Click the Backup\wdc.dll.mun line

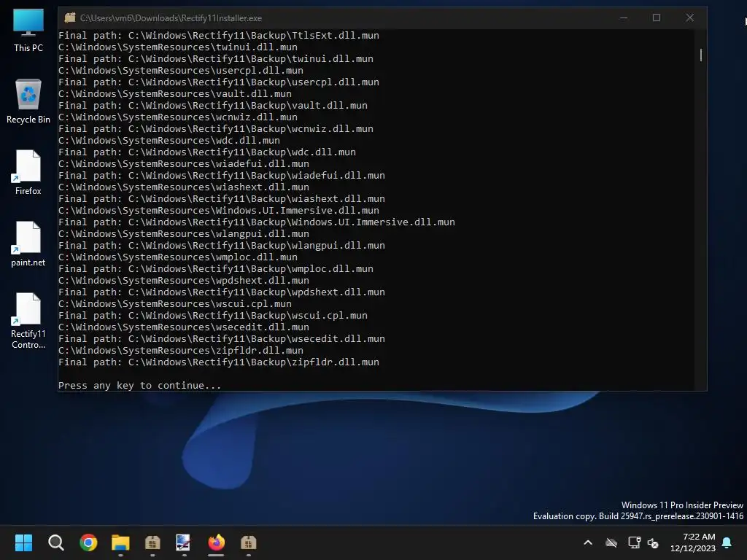coord(206,152)
